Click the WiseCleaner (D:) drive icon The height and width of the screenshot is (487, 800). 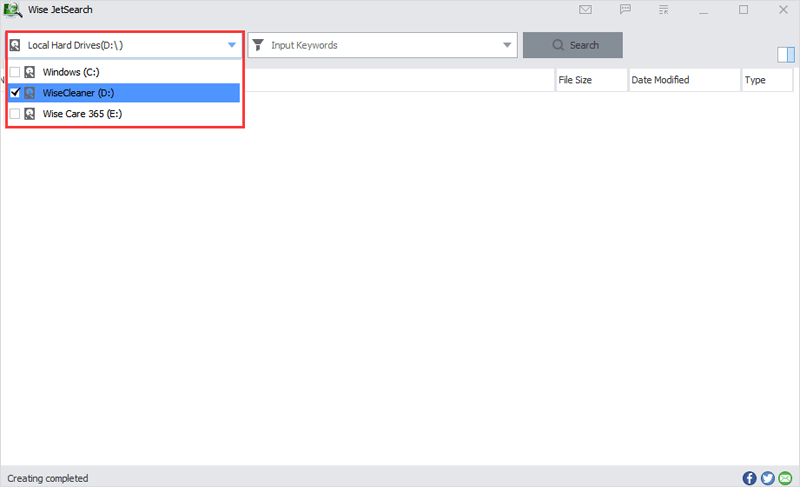click(30, 93)
